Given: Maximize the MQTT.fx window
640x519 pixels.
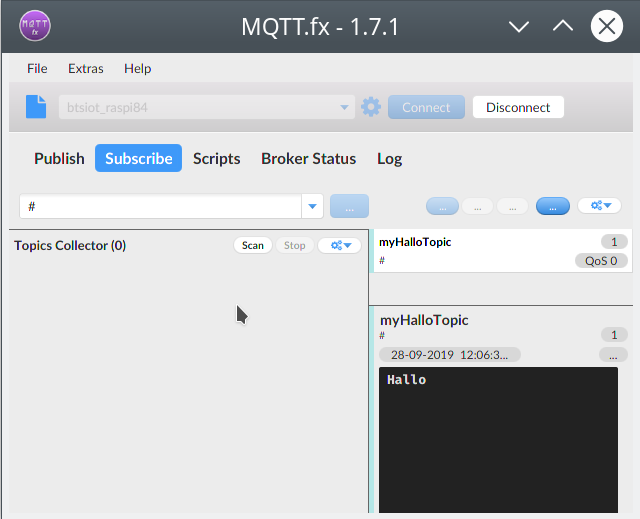Looking at the screenshot, I should 563,27.
